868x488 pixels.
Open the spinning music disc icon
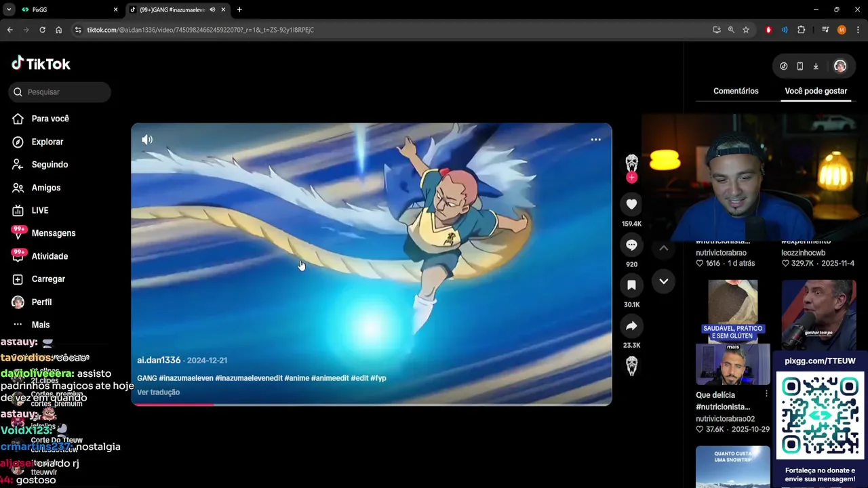tap(631, 366)
